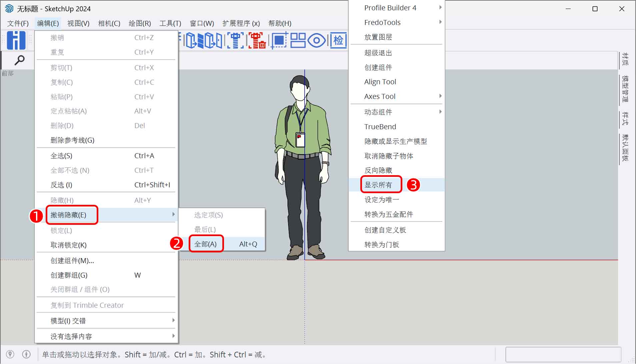This screenshot has width=636, height=364.
Task: Open the 视图(V) menu
Action: pos(78,23)
